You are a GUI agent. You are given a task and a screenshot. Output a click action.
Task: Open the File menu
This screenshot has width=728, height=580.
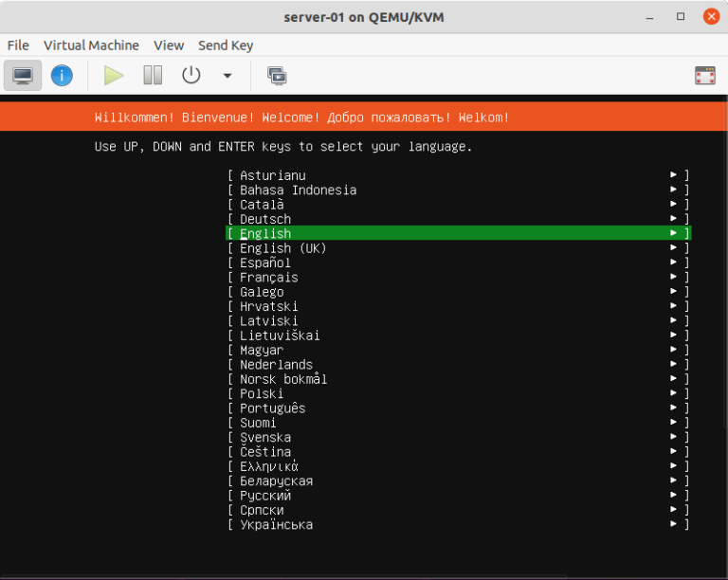[x=18, y=45]
